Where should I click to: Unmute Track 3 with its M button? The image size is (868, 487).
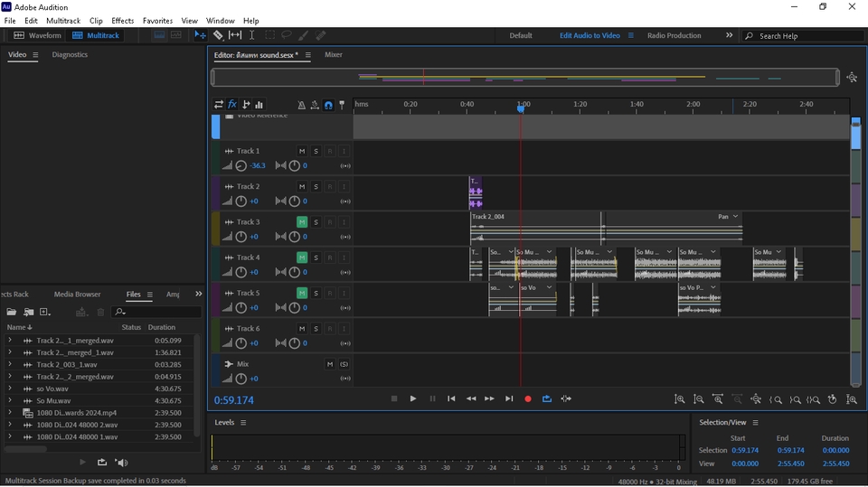[302, 222]
